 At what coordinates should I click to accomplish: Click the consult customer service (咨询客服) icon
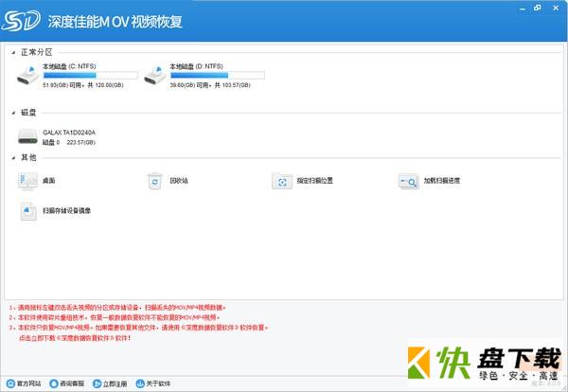coord(54,383)
